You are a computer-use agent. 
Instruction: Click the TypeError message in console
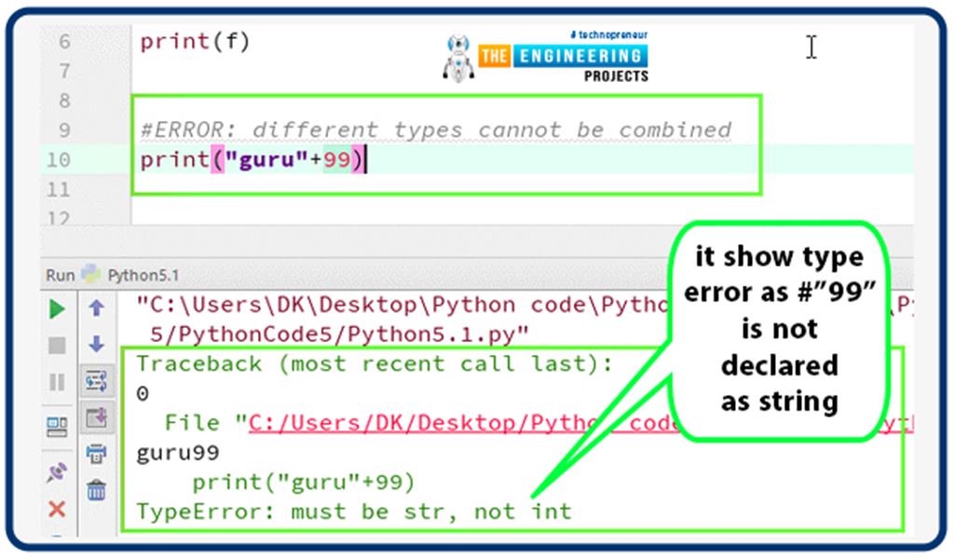tap(354, 511)
